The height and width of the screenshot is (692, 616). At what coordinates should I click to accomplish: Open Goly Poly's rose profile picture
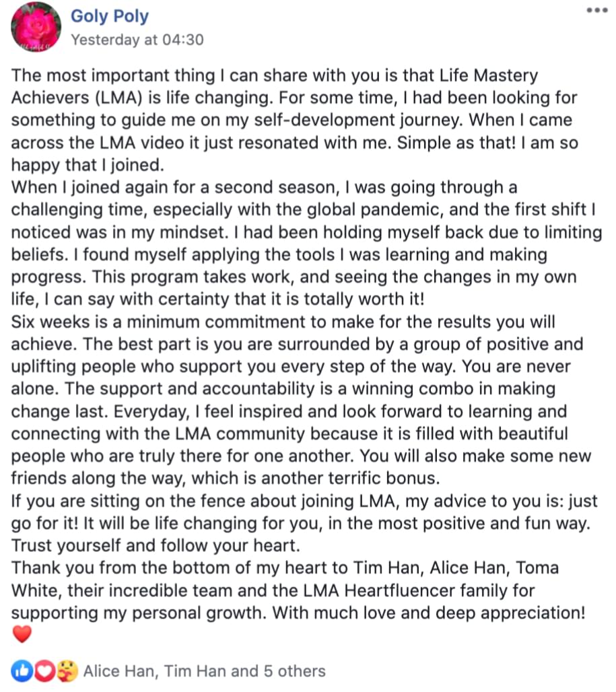(x=36, y=27)
